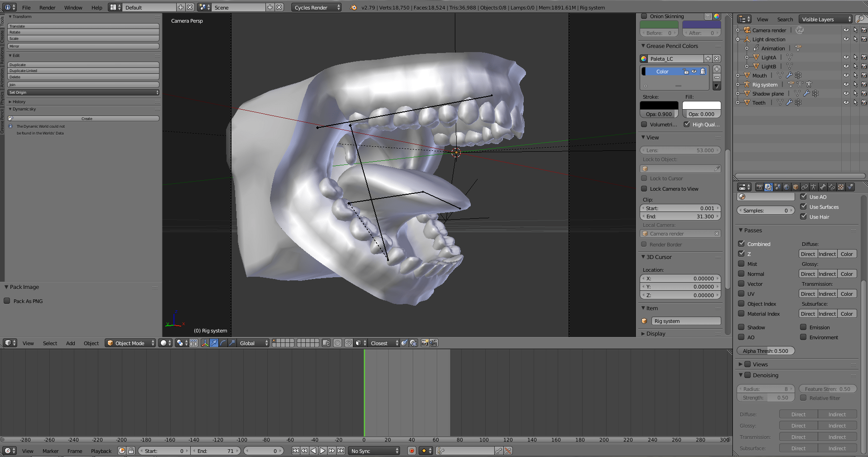Enable the Mist render pass
The height and width of the screenshot is (457, 868).
pyautogui.click(x=742, y=264)
